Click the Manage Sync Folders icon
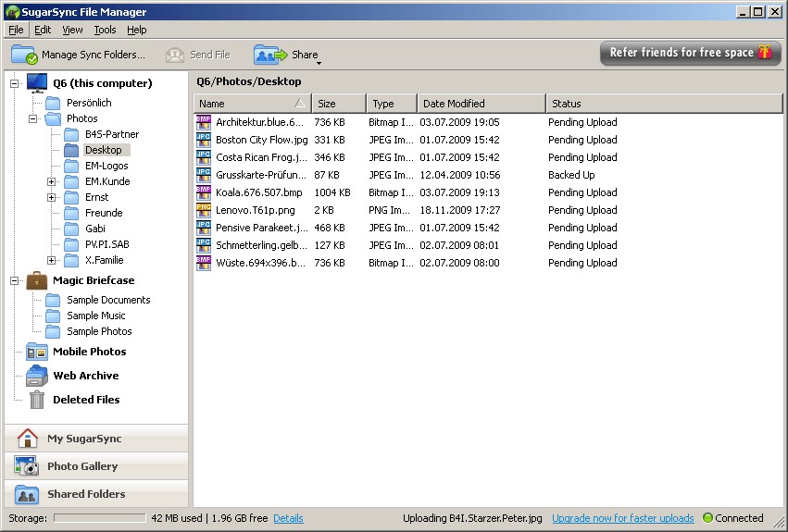 pyautogui.click(x=23, y=55)
